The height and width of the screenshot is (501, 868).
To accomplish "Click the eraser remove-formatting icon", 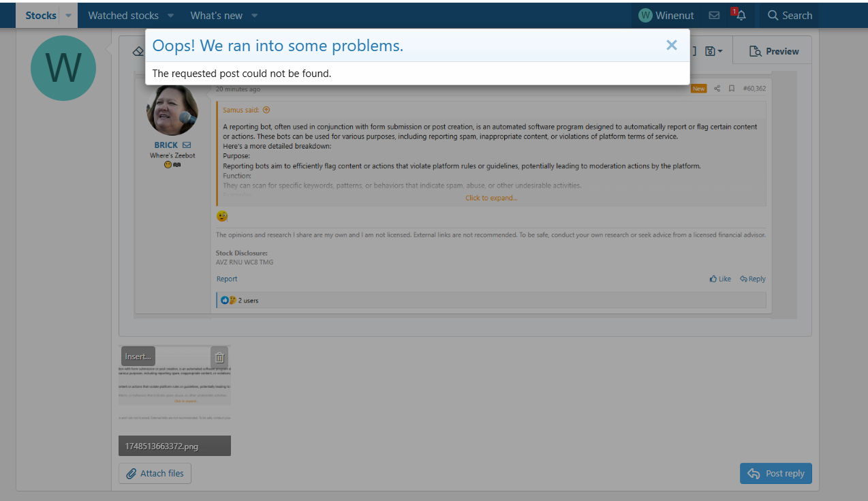I will [x=138, y=51].
